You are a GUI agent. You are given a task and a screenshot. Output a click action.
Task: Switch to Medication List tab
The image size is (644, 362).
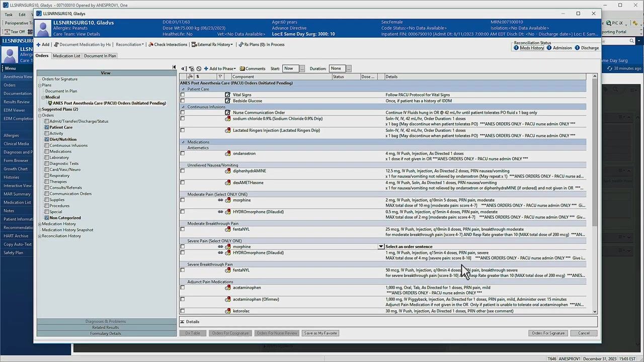[x=66, y=56]
